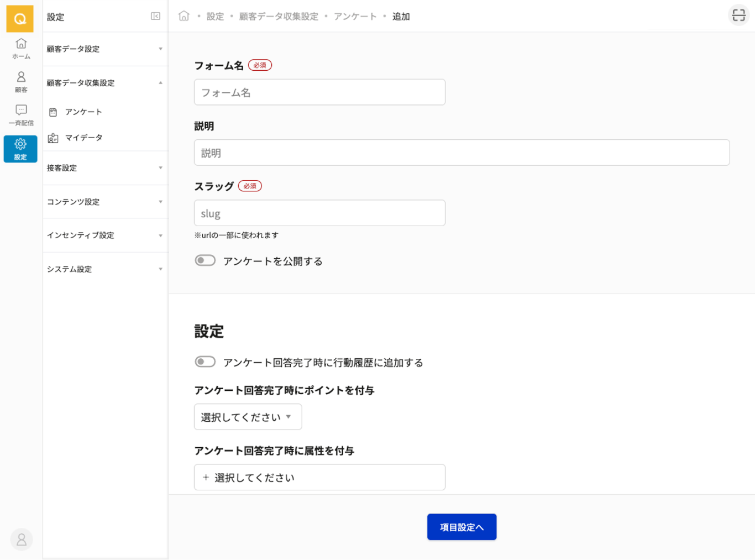Select アンケート in the sidebar menu
This screenshot has height=560, width=755.
83,112
